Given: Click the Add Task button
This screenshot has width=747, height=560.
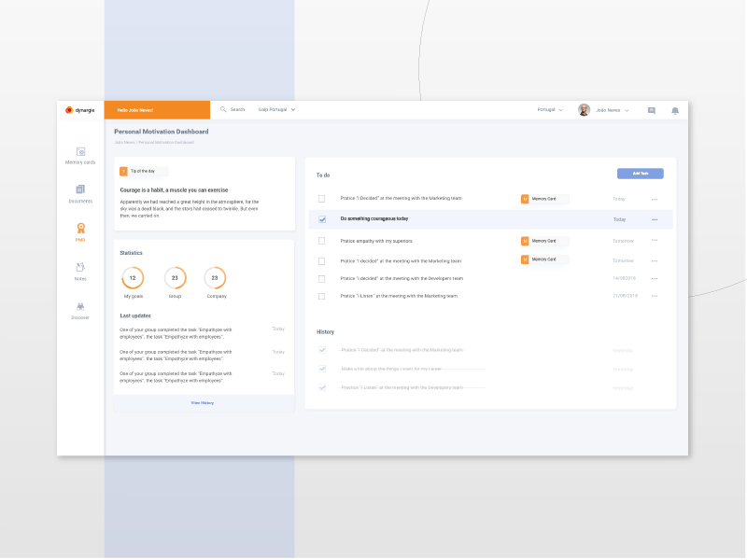Looking at the screenshot, I should (640, 174).
